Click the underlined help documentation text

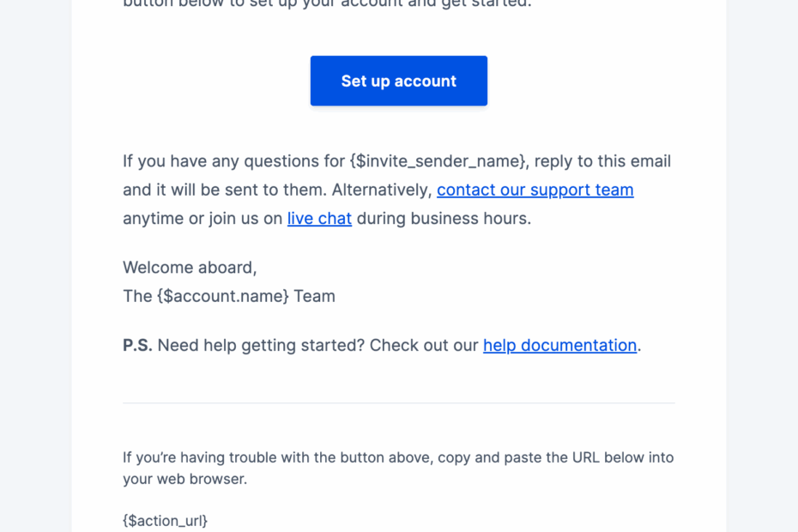pyautogui.click(x=559, y=345)
